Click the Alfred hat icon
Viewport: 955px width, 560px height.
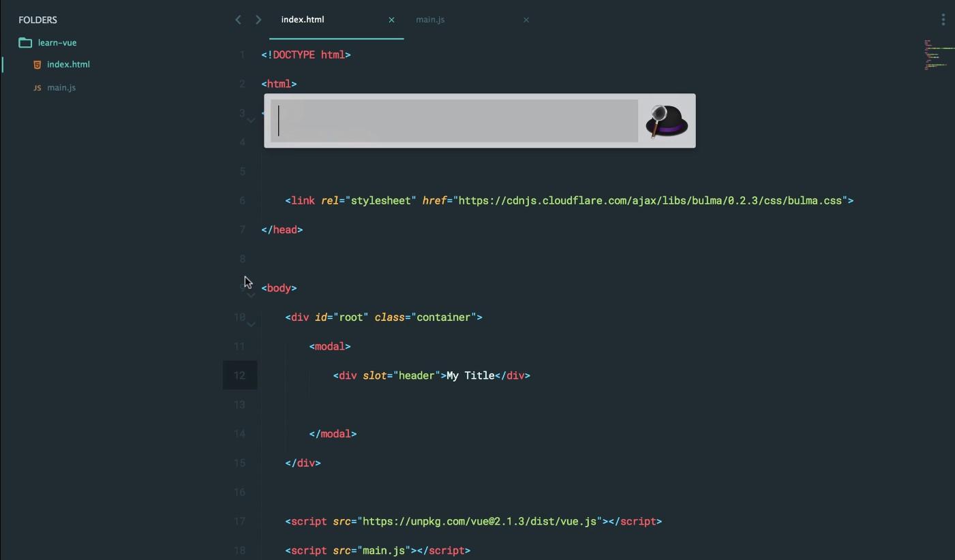pos(666,121)
